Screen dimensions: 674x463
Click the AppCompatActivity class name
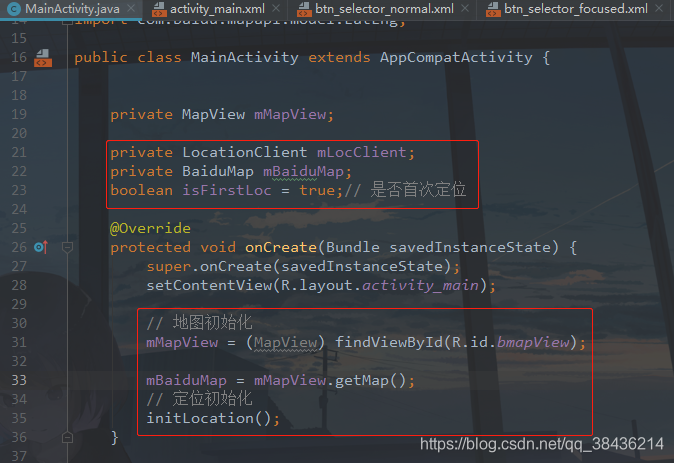455,57
